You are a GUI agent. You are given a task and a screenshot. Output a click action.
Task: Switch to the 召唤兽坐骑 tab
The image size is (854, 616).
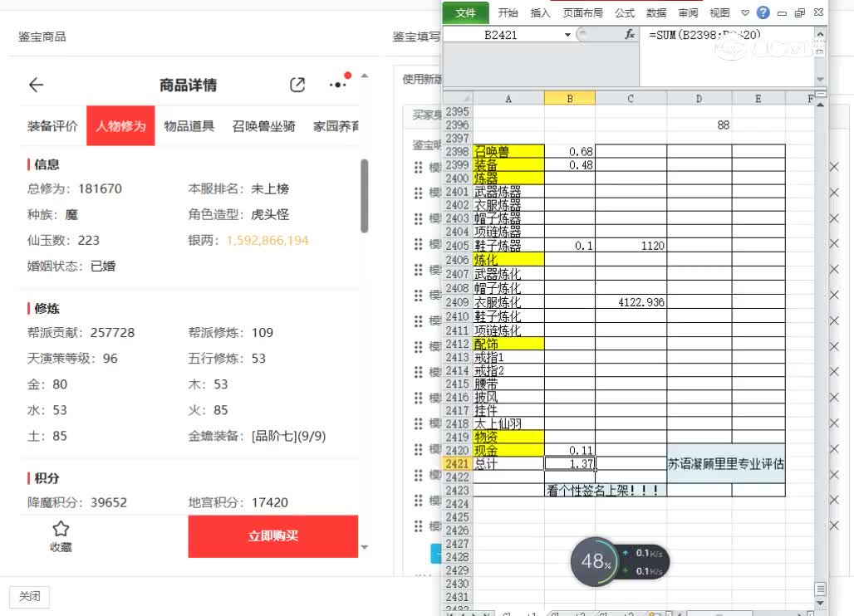263,126
